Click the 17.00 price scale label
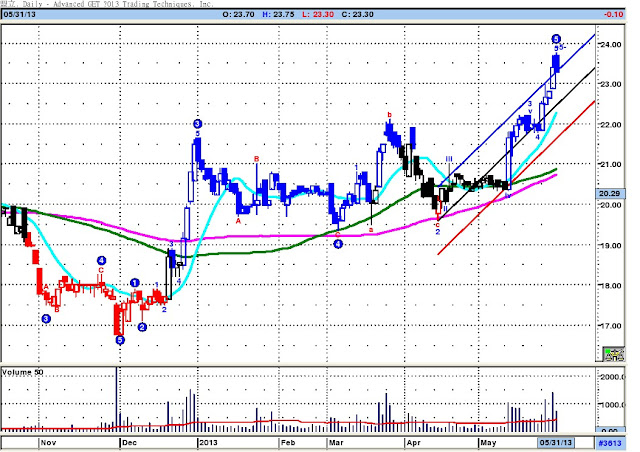The image size is (640, 452). 610,326
